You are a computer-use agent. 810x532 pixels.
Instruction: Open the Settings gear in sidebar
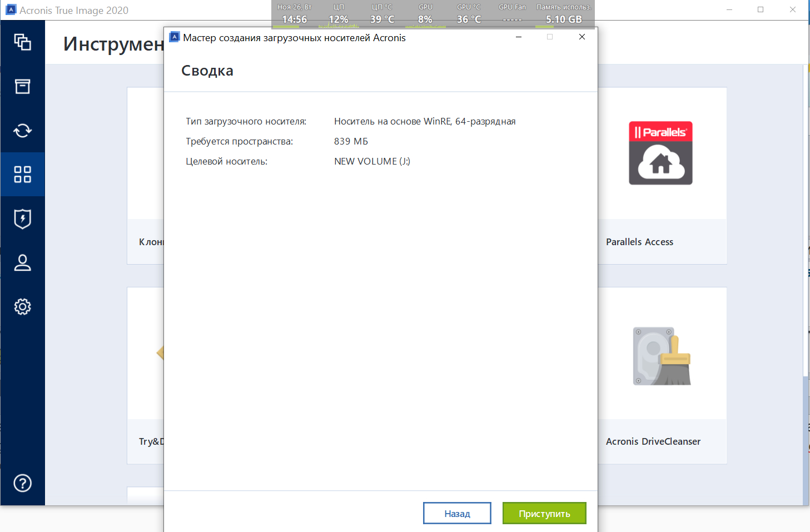coord(22,306)
